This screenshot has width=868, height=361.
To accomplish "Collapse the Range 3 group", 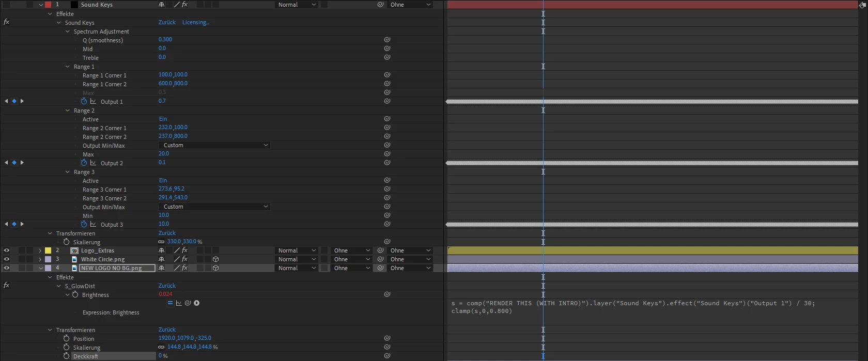I will [67, 172].
